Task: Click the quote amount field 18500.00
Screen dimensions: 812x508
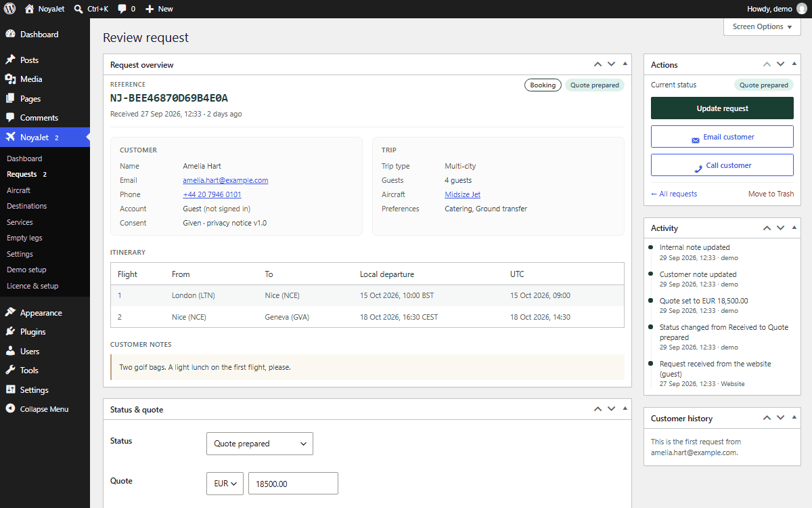Action: (x=293, y=484)
